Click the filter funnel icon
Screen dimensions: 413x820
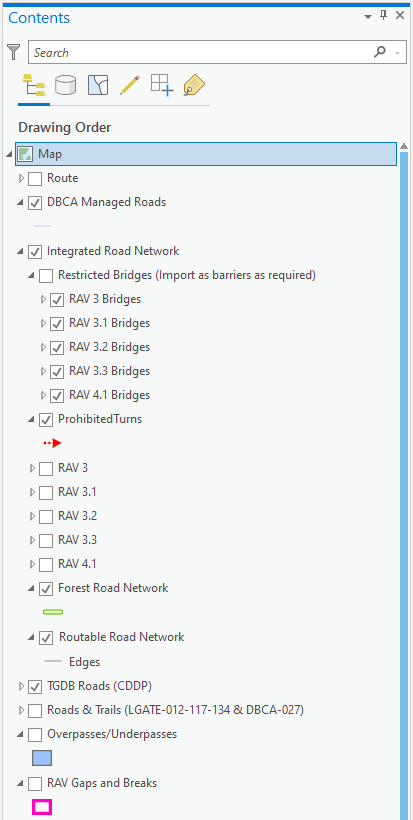[14, 52]
